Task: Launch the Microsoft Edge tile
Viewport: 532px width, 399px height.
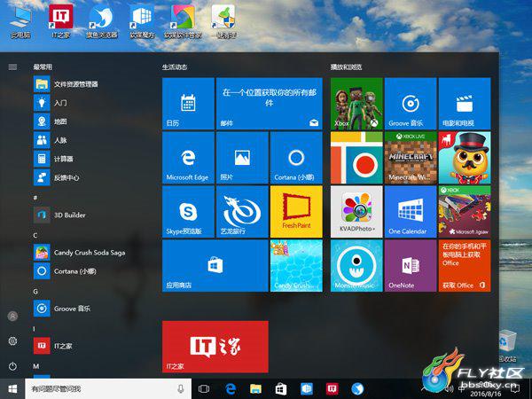Action: (188, 158)
